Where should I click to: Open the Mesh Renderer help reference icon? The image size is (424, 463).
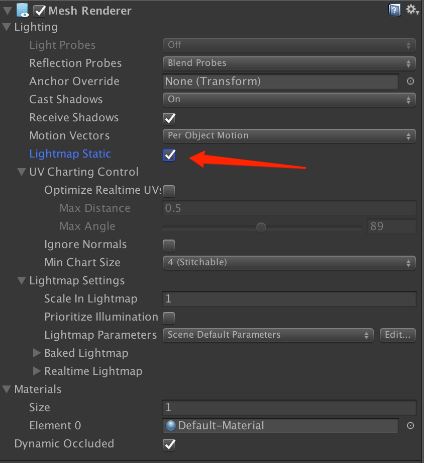(394, 10)
